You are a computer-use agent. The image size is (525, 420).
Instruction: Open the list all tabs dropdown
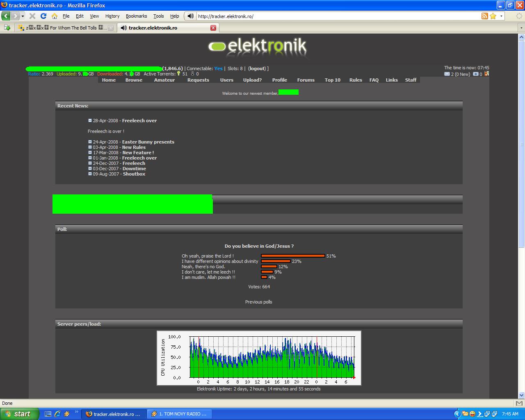tap(521, 28)
